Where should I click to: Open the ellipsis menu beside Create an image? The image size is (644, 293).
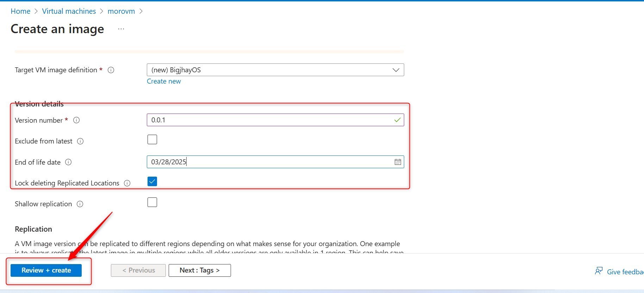[x=121, y=29]
